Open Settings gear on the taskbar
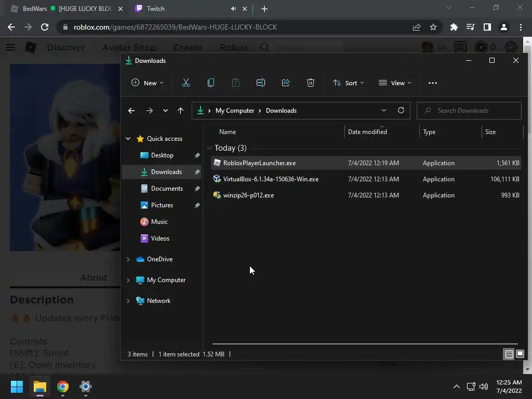 click(86, 387)
